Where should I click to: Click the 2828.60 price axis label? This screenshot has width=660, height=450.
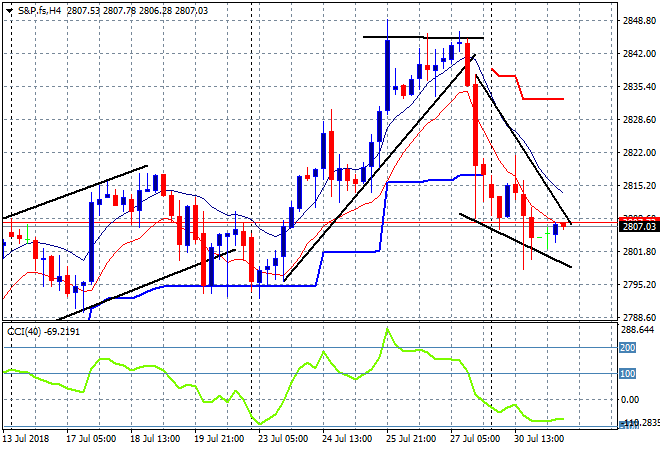639,120
